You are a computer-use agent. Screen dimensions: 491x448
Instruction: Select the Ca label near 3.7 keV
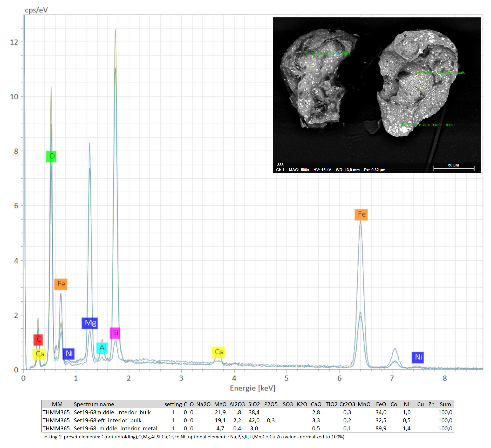(x=218, y=352)
